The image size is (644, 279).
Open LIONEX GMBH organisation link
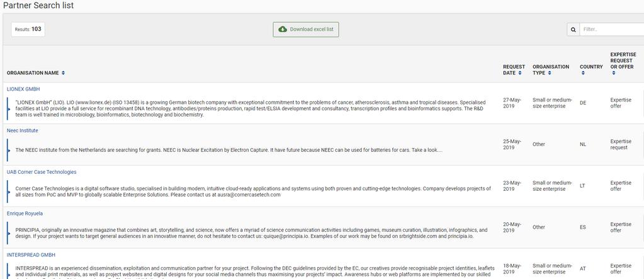point(23,89)
